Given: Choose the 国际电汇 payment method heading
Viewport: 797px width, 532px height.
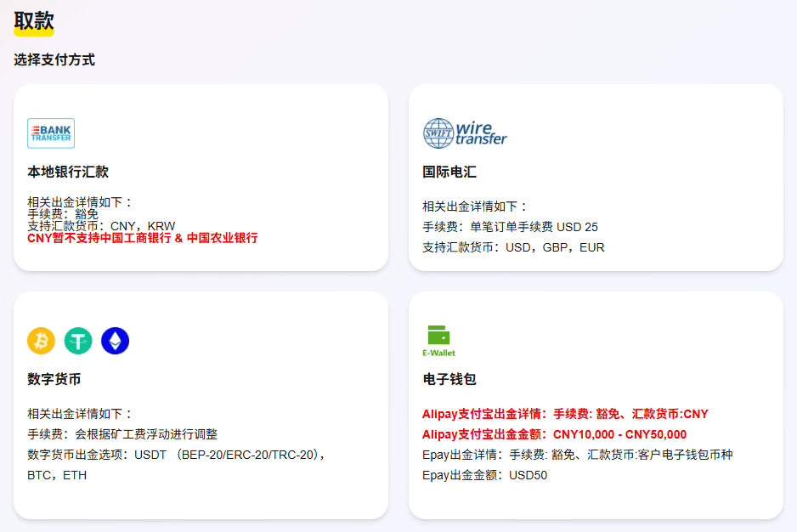Looking at the screenshot, I should pos(449,172).
